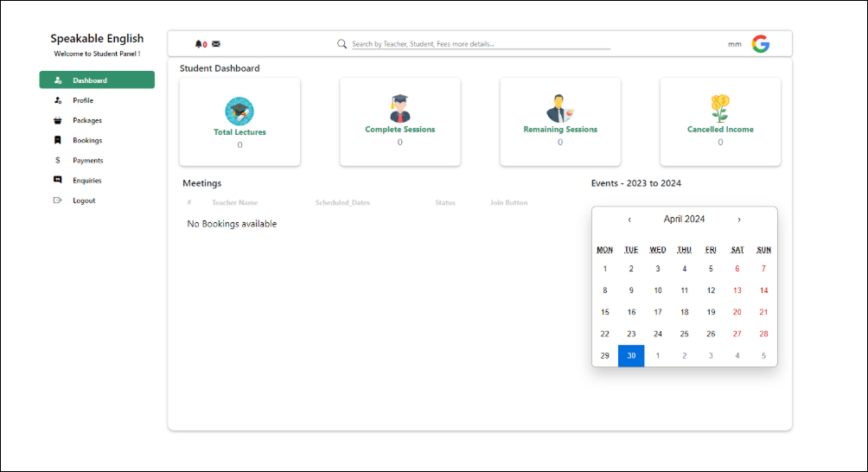
Task: Open the Dashboard menu item
Action: coord(97,80)
